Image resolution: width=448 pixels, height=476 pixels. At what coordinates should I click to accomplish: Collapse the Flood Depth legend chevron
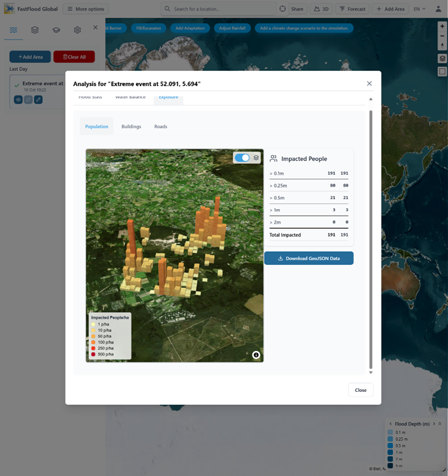point(440,423)
